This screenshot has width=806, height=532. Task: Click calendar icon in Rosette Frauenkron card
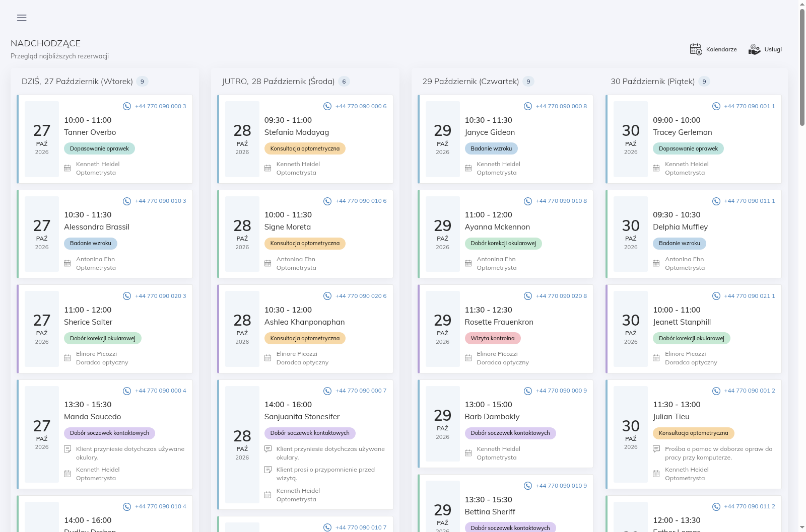coord(468,358)
